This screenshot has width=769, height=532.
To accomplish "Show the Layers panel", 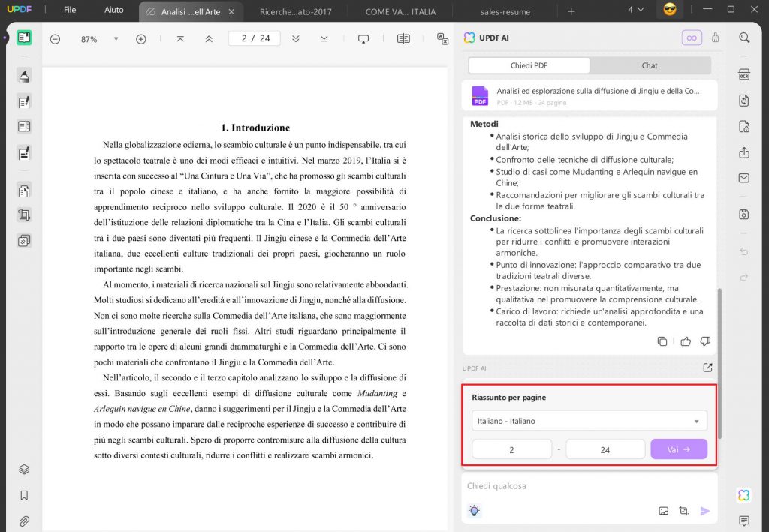I will (24, 469).
